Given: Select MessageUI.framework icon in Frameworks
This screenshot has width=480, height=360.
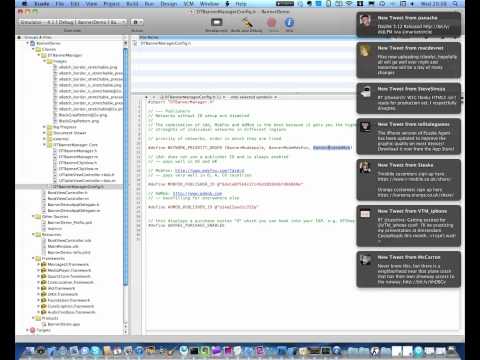Looking at the screenshot, I should coord(43,264).
